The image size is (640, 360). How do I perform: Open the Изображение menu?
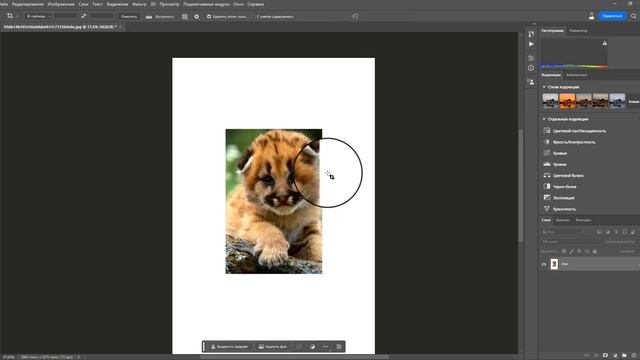coord(61,4)
